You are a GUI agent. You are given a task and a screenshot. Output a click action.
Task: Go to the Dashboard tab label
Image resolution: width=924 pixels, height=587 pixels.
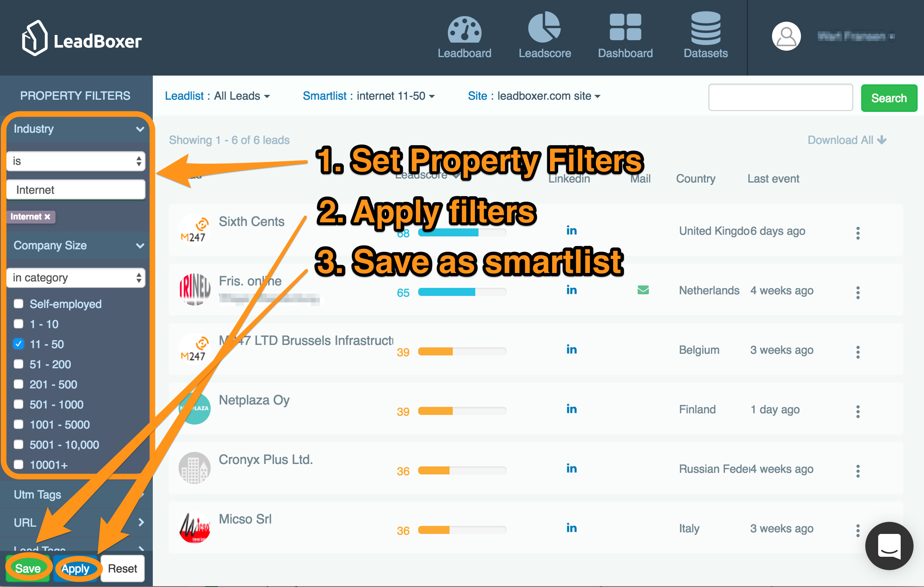coord(625,53)
